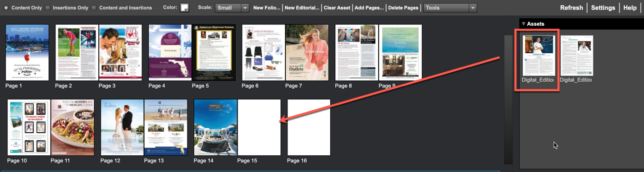This screenshot has height=172, width=644.
Task: Click New Editorial button
Action: (x=301, y=8)
